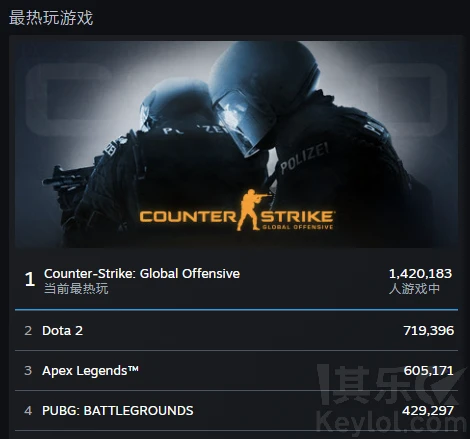The width and height of the screenshot is (470, 439).
Task: Click the 最热玩游戏 section heading
Action: [x=51, y=18]
